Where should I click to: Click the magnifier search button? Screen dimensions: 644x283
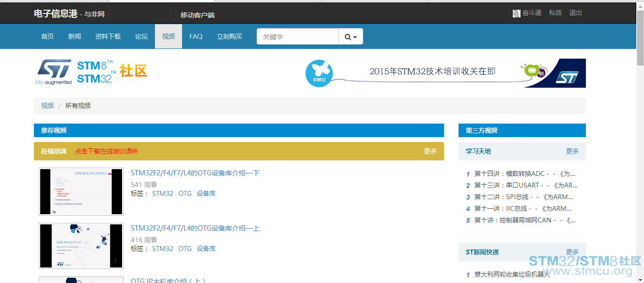(351, 37)
